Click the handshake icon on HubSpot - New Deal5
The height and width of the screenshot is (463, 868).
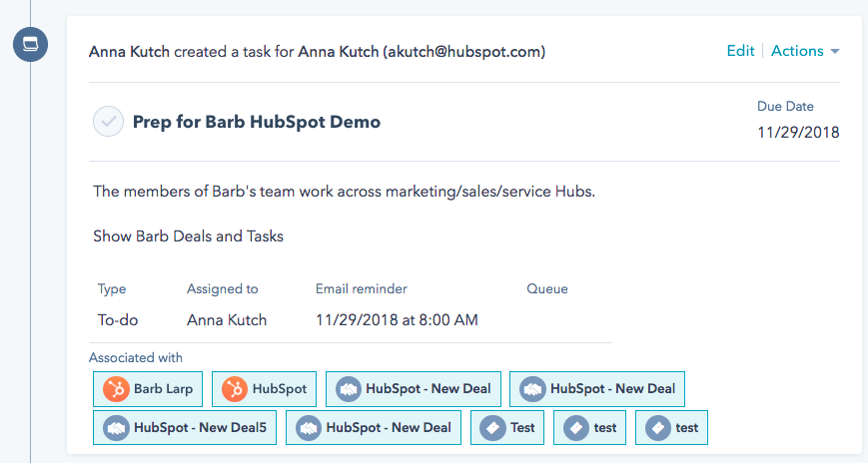click(x=116, y=427)
